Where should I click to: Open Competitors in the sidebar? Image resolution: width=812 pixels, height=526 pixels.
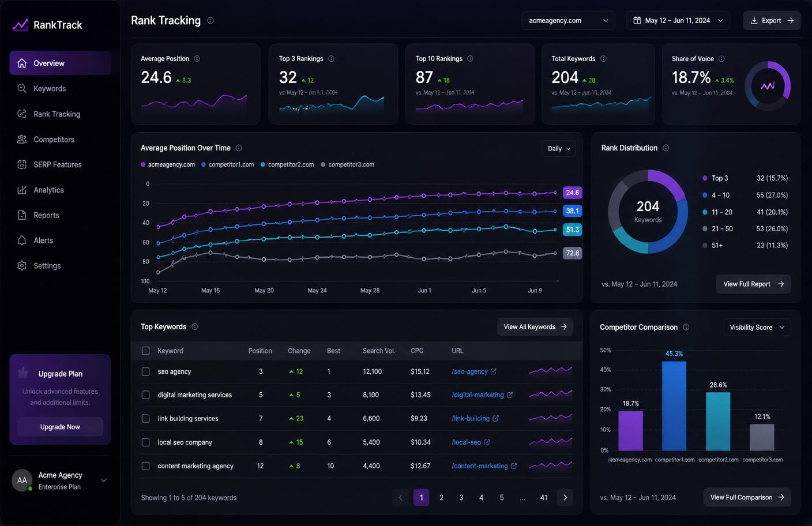[x=60, y=139]
